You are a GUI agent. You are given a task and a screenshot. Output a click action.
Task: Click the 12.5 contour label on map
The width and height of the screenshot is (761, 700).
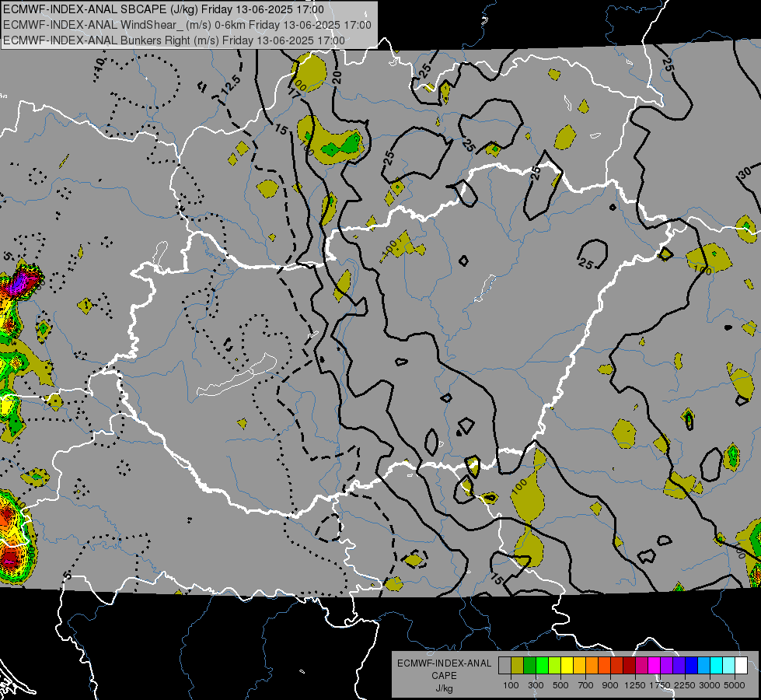pyautogui.click(x=231, y=86)
